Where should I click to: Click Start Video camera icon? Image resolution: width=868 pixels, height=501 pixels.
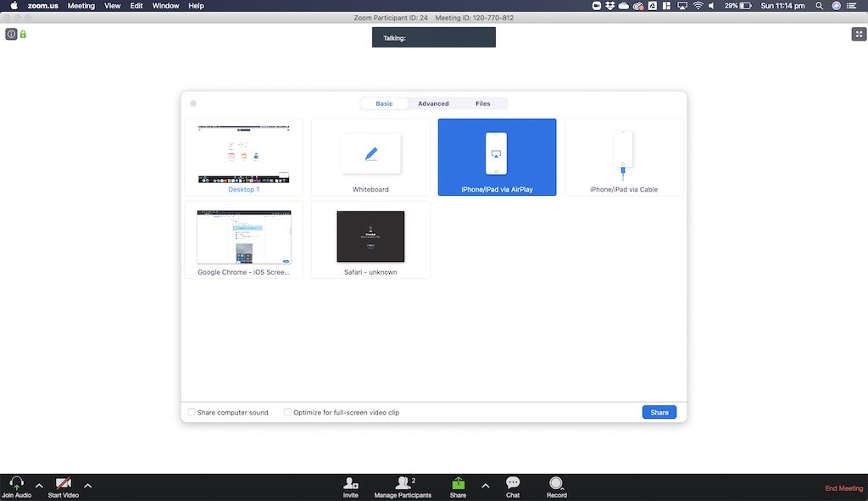click(x=63, y=482)
